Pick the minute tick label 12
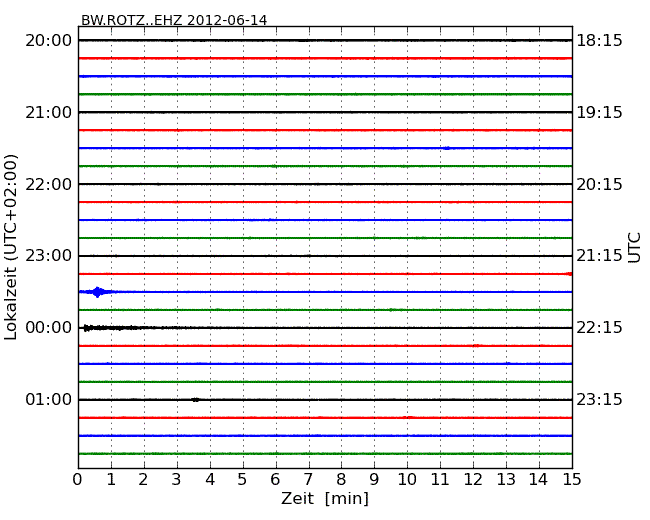 tap(473, 479)
